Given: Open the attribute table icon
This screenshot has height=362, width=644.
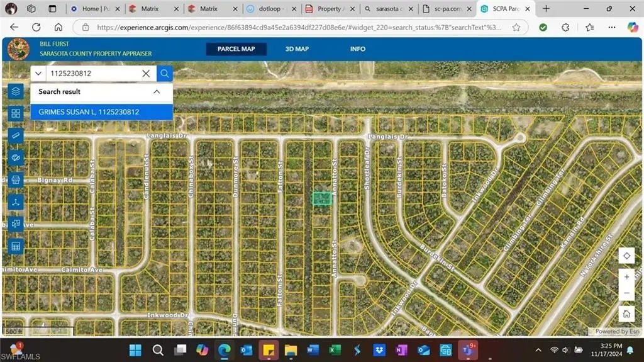Looking at the screenshot, I should (x=16, y=246).
